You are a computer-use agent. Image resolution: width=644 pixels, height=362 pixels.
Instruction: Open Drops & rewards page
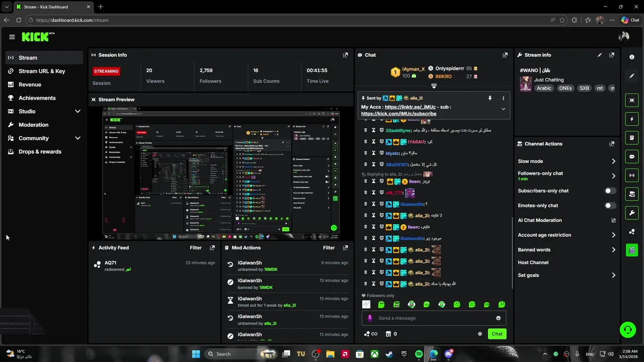[x=44, y=151]
